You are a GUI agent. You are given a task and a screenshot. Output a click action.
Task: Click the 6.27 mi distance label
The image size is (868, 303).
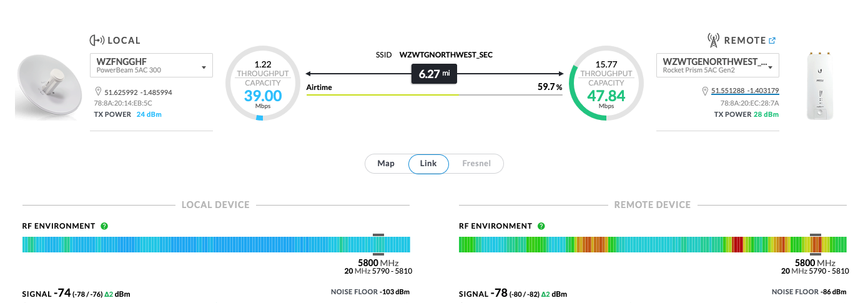click(x=434, y=74)
